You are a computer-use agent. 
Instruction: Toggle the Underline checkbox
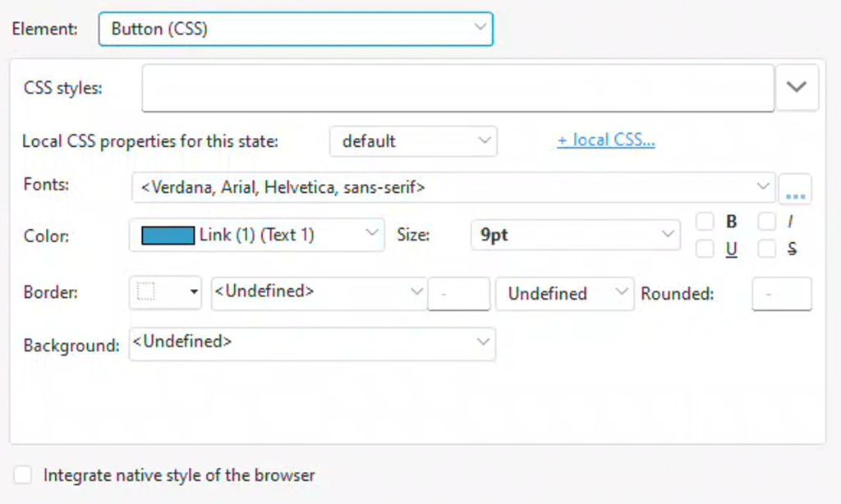(705, 249)
